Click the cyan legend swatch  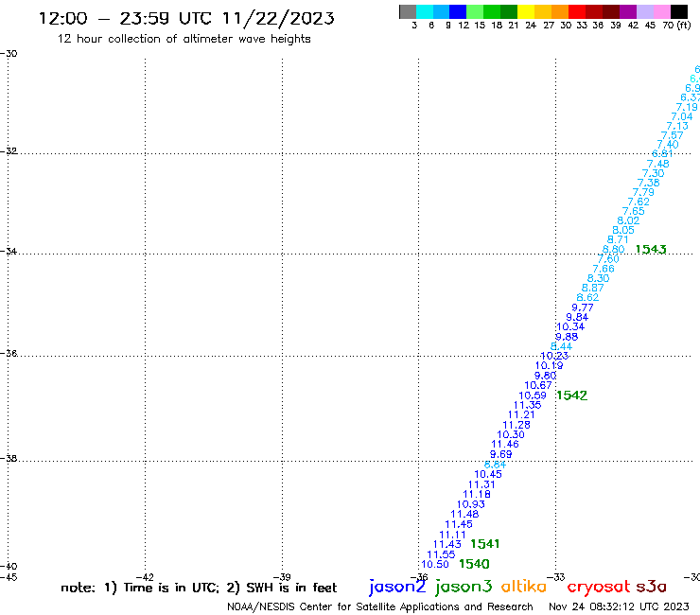(x=425, y=11)
